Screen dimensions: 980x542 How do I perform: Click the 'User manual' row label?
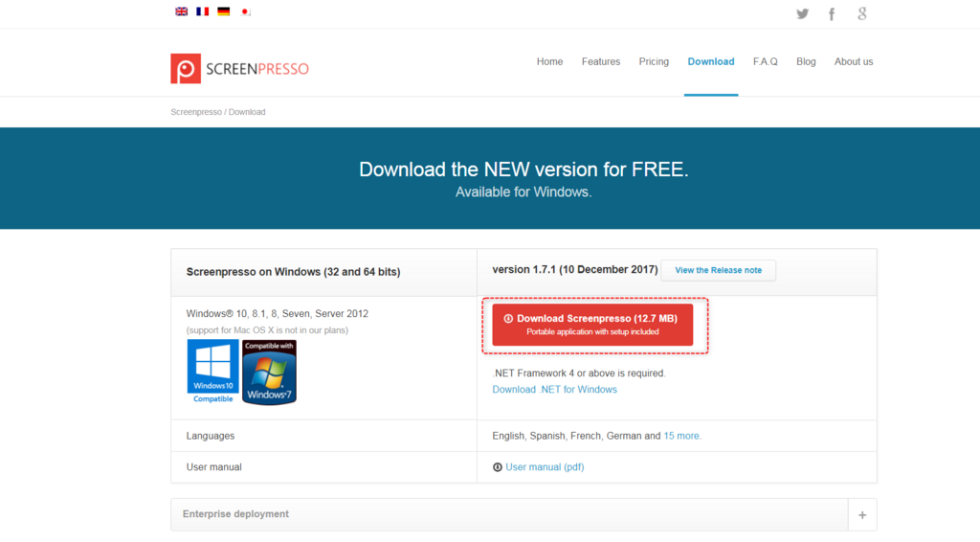213,467
